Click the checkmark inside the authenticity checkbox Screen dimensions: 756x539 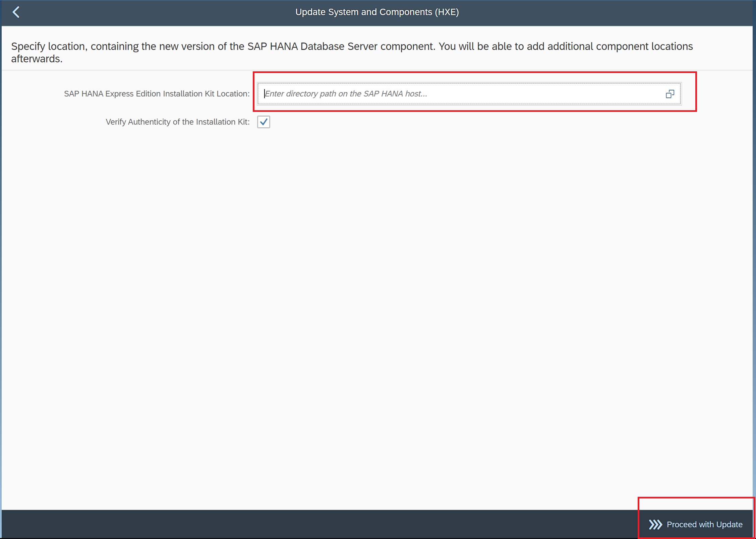pyautogui.click(x=264, y=122)
